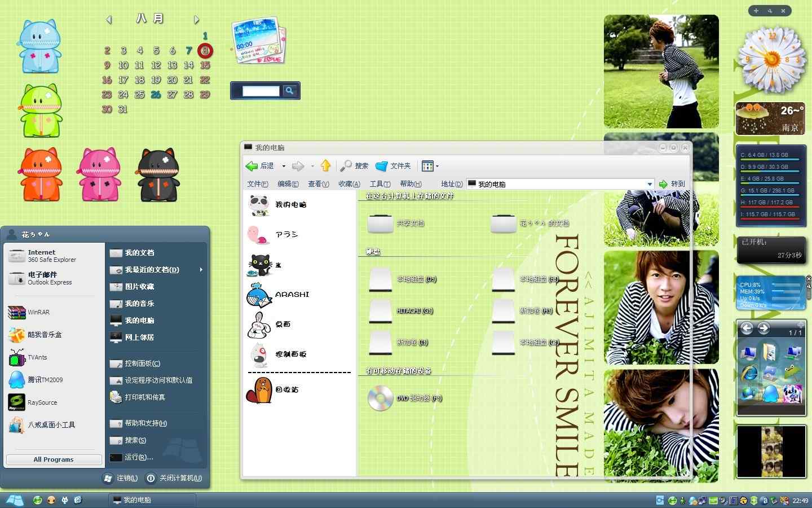Select the pink アラシ sidebar item
The image size is (812, 508).
click(273, 235)
